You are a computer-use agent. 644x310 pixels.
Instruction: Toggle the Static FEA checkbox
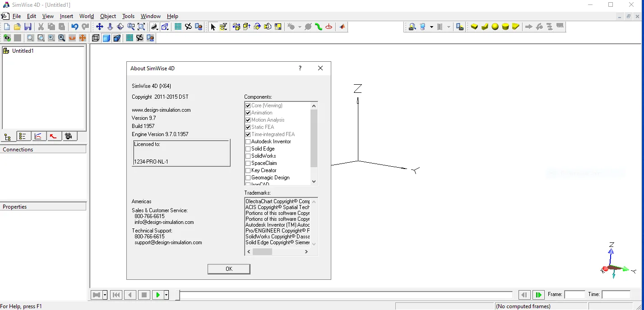coord(248,127)
